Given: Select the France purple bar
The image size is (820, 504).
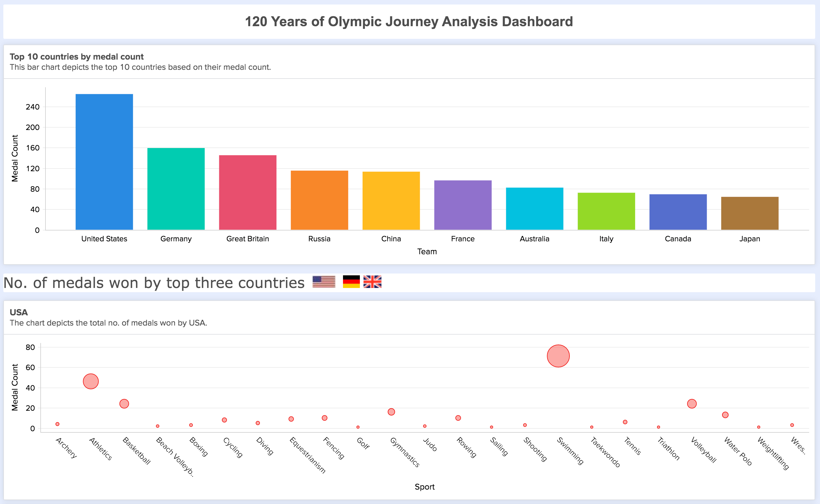Looking at the screenshot, I should point(463,205).
